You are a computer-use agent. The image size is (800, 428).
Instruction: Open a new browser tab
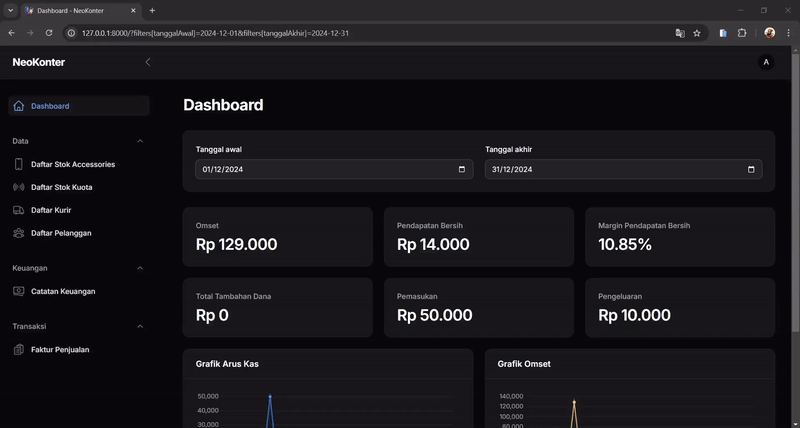click(152, 10)
